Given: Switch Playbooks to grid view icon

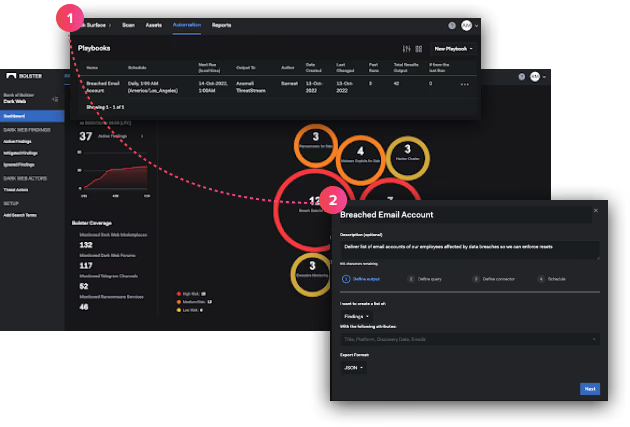Looking at the screenshot, I should 419,49.
